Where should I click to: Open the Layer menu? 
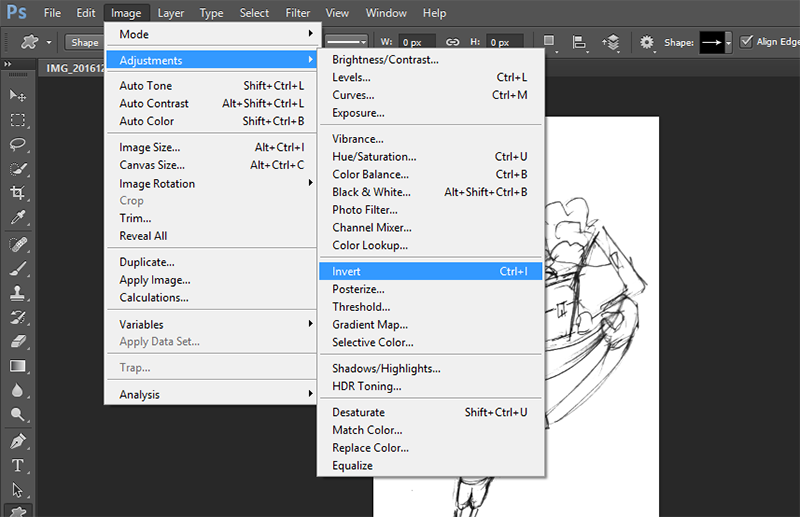coord(170,13)
